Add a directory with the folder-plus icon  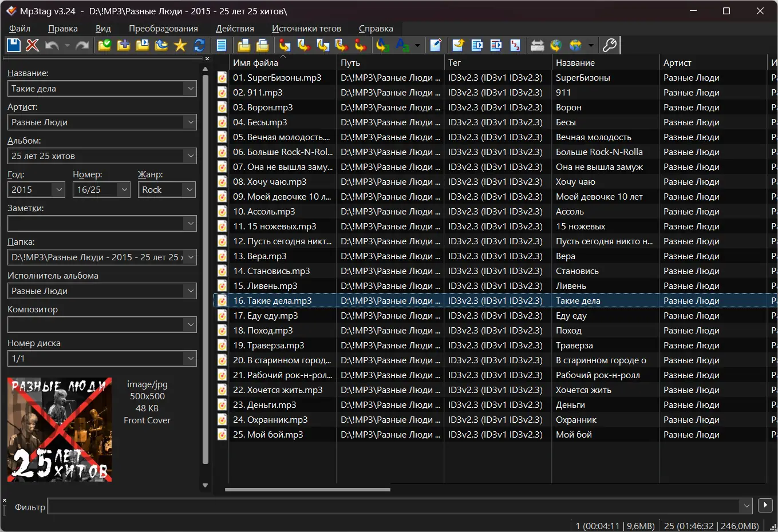click(x=123, y=45)
